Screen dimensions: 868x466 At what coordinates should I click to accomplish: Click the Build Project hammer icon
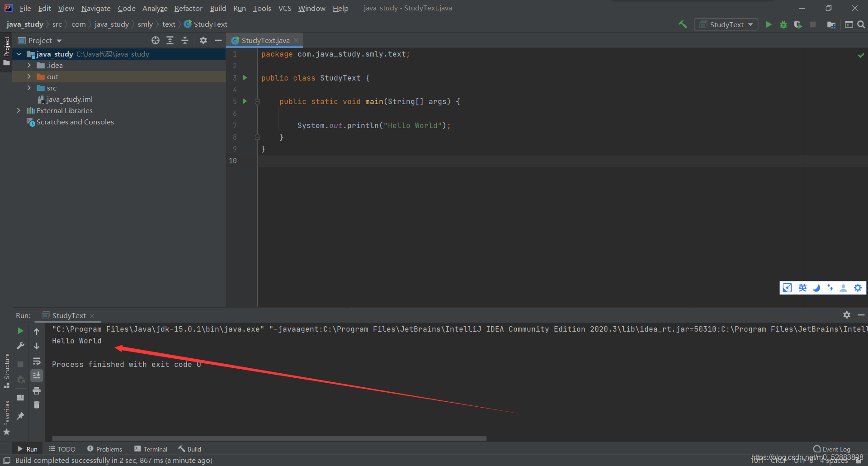tap(683, 24)
